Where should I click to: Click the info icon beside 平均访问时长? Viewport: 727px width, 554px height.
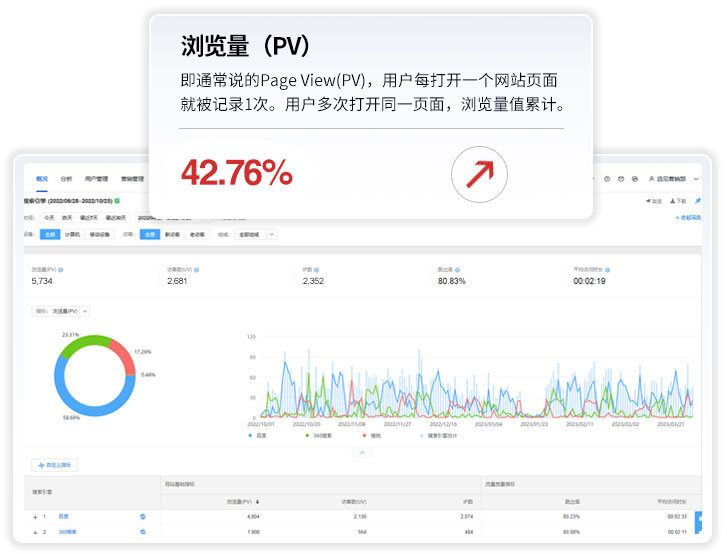(607, 269)
